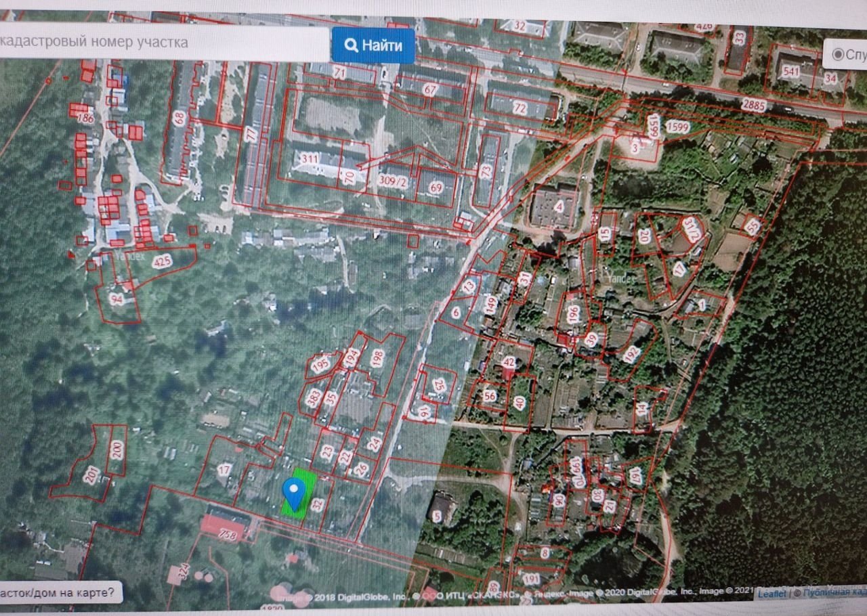This screenshot has height=616, width=867.
Task: Click the blue location marker pin
Action: click(293, 491)
